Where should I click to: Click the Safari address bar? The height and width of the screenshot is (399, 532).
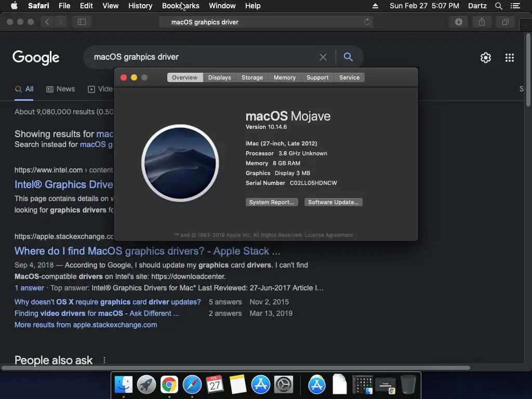265,22
